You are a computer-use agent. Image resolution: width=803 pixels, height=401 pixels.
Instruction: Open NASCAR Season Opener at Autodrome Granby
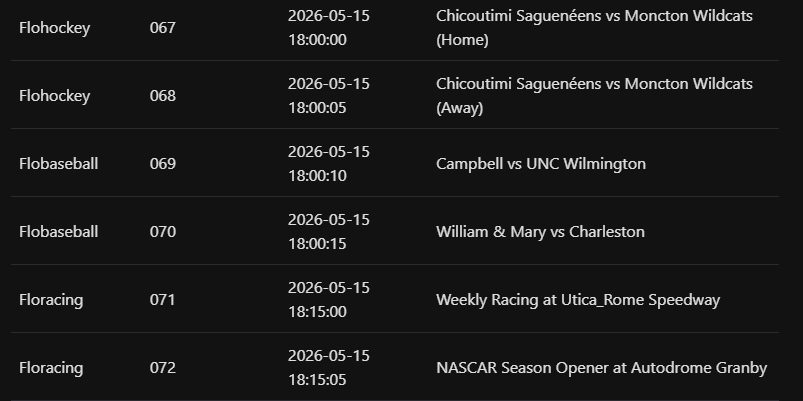click(601, 368)
